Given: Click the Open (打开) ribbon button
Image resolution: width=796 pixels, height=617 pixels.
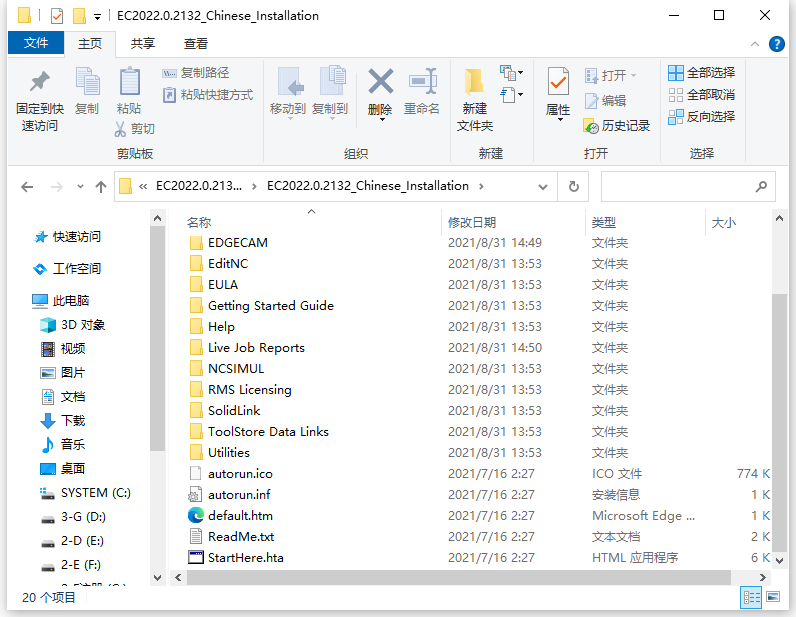Looking at the screenshot, I should point(610,76).
